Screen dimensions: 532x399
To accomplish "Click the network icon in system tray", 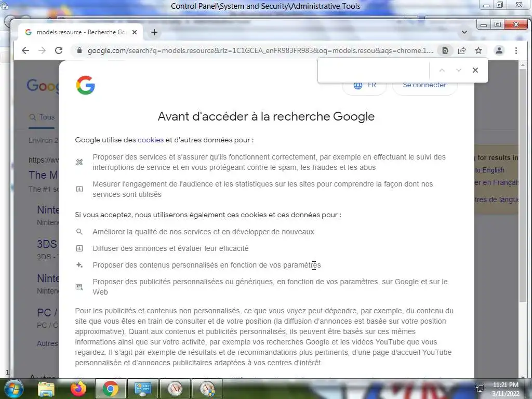I will pos(480,389).
